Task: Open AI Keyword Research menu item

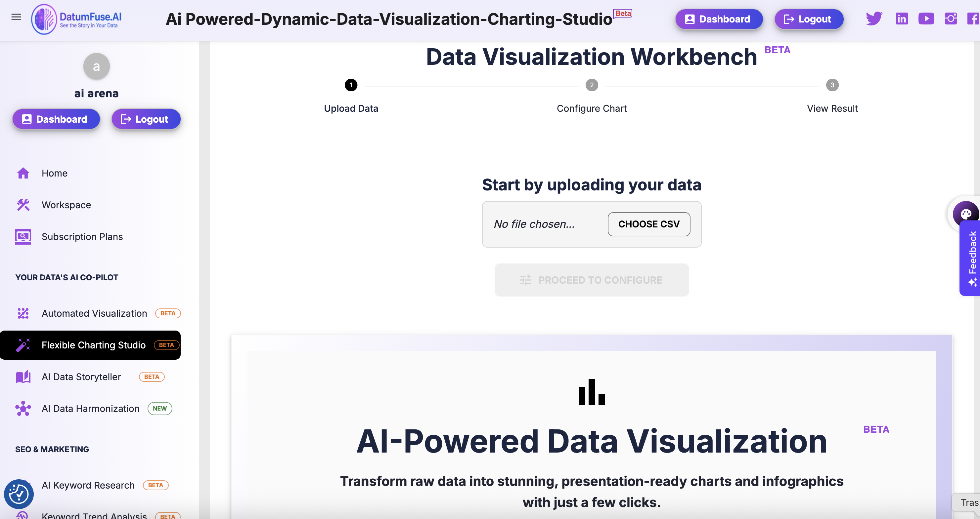Action: pos(91,485)
